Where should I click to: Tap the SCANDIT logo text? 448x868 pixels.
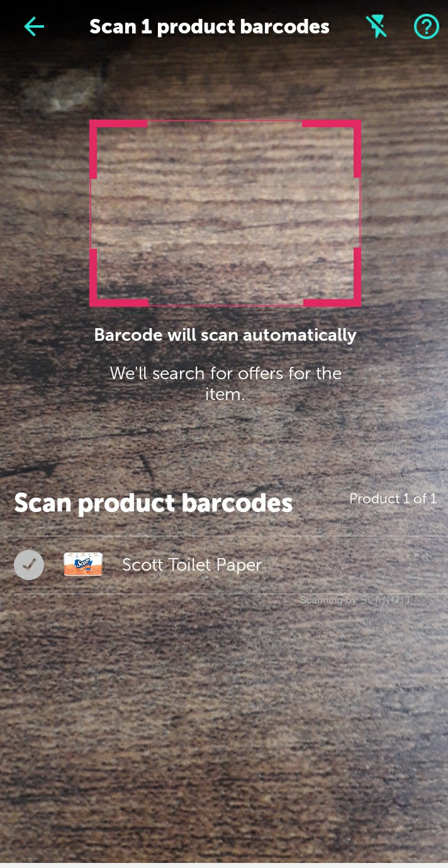(386, 600)
